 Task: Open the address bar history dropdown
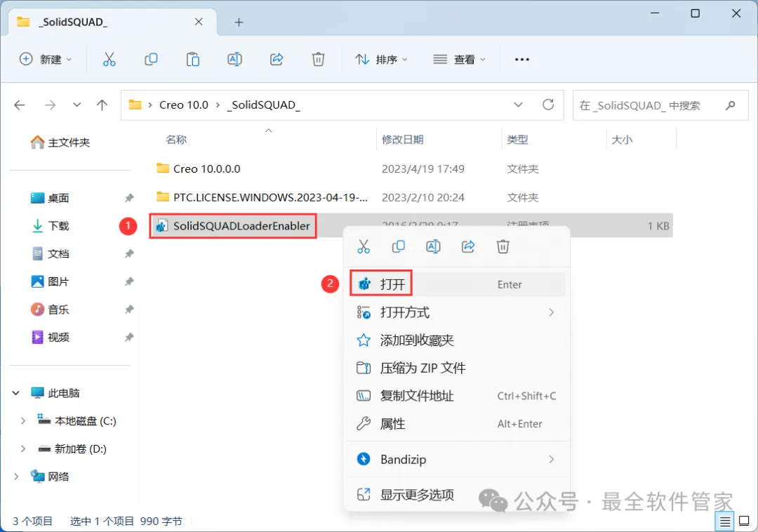518,105
